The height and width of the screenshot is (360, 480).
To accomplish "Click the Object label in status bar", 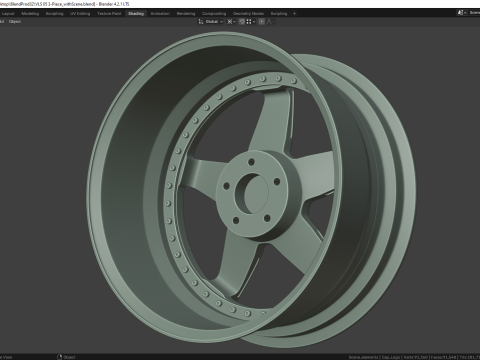I will (x=69, y=357).
